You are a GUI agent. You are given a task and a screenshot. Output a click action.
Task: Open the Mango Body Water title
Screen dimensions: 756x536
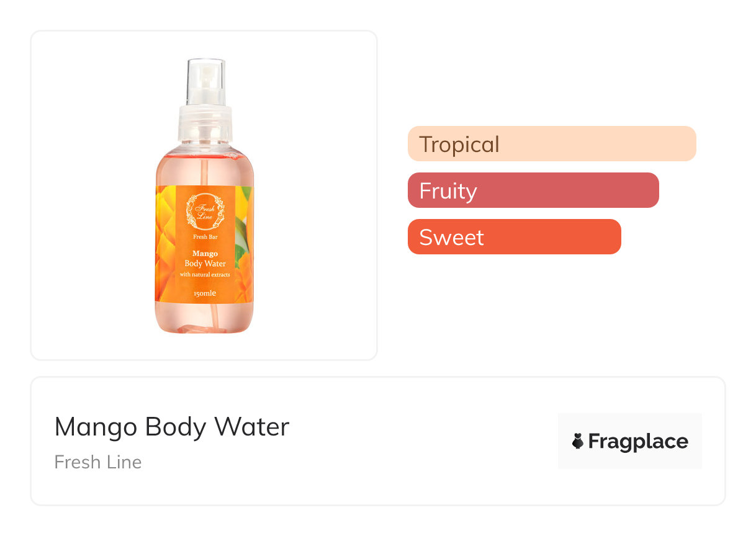[172, 427]
